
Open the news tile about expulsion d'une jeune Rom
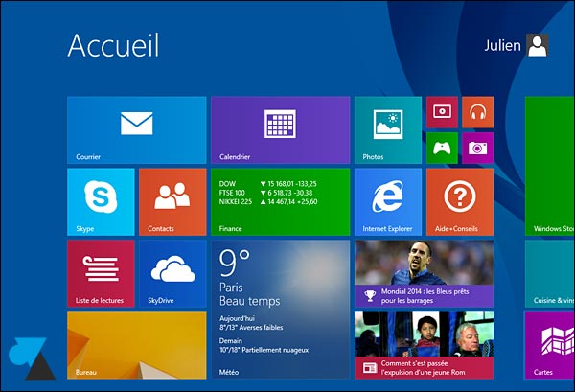[x=424, y=345]
